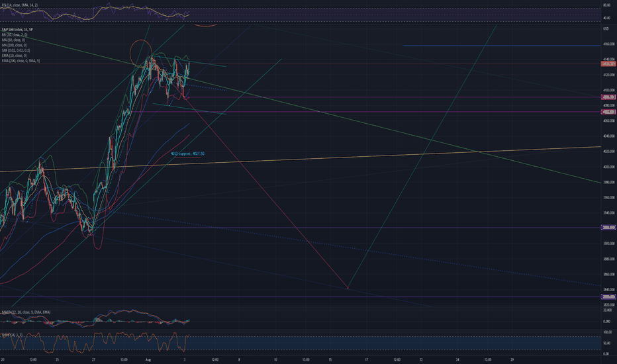Click the 4000.000 price axis tick
The height and width of the screenshot is (364, 617).
pyautogui.click(x=609, y=167)
